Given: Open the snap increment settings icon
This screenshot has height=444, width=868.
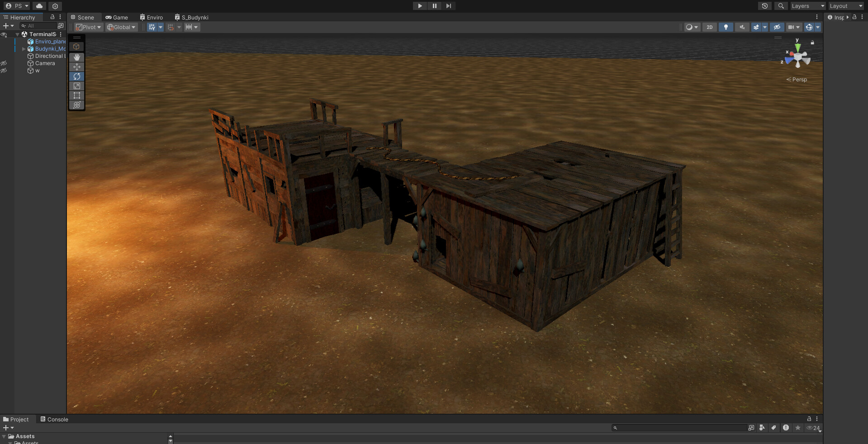Looking at the screenshot, I should [190, 27].
